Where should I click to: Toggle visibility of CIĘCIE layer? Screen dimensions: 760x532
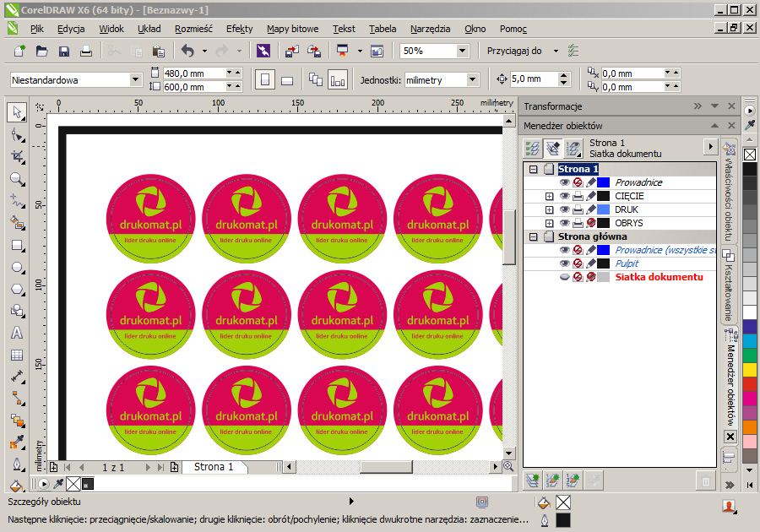(x=564, y=196)
